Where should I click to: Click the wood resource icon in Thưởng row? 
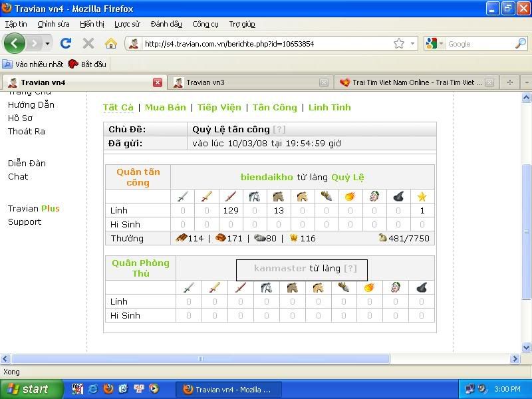click(x=182, y=238)
